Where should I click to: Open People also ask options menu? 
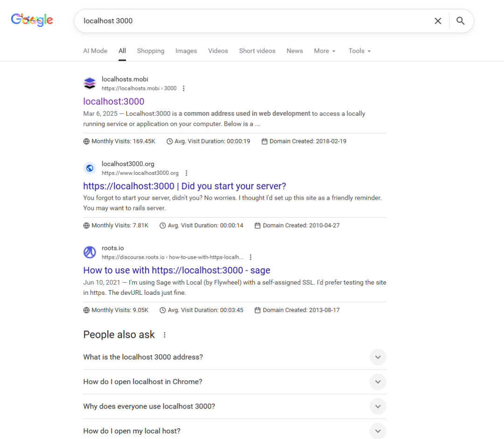[x=164, y=335]
